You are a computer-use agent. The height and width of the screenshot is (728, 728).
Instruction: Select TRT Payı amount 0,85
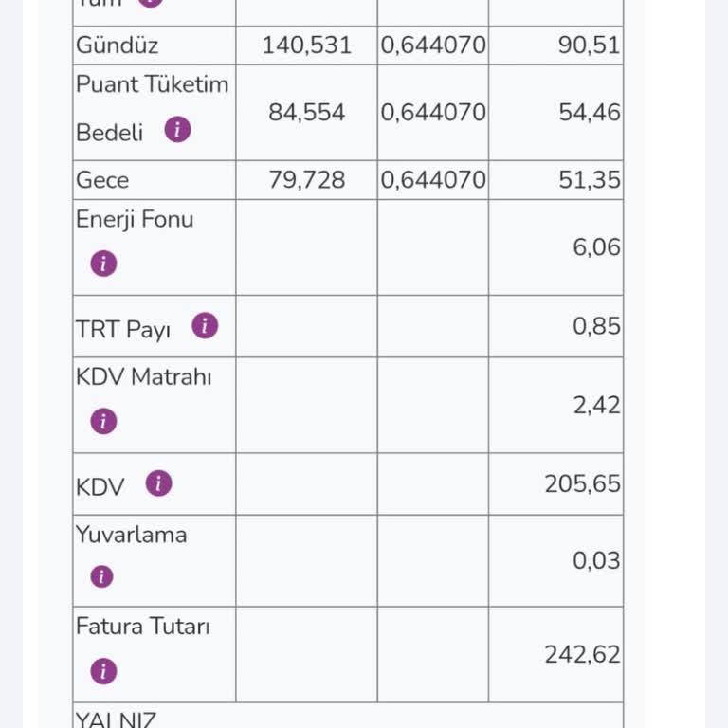pos(596,326)
